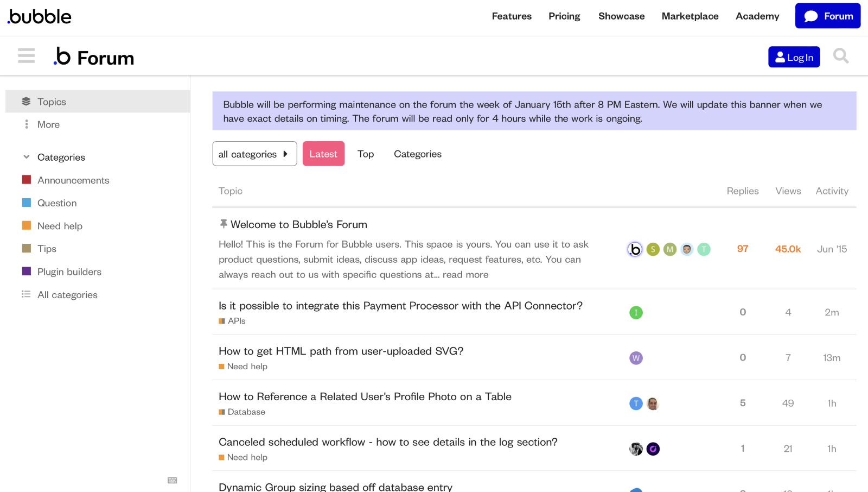Open Features in top navigation
This screenshot has height=492, width=868.
tap(512, 16)
